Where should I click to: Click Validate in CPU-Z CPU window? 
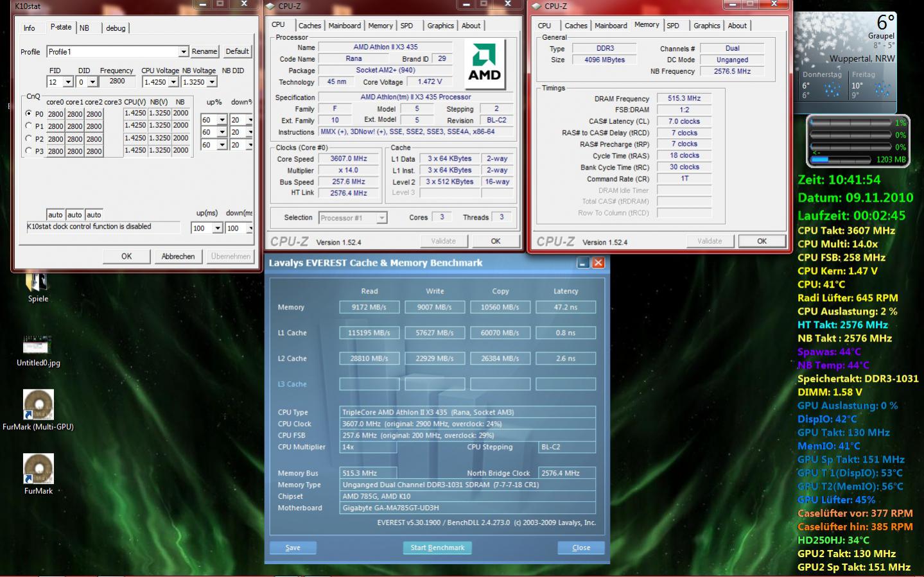point(444,241)
